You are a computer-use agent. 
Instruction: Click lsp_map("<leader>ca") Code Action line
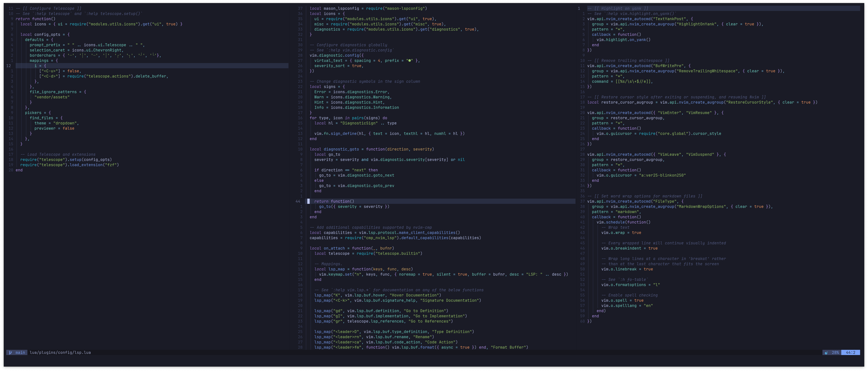pos(386,342)
